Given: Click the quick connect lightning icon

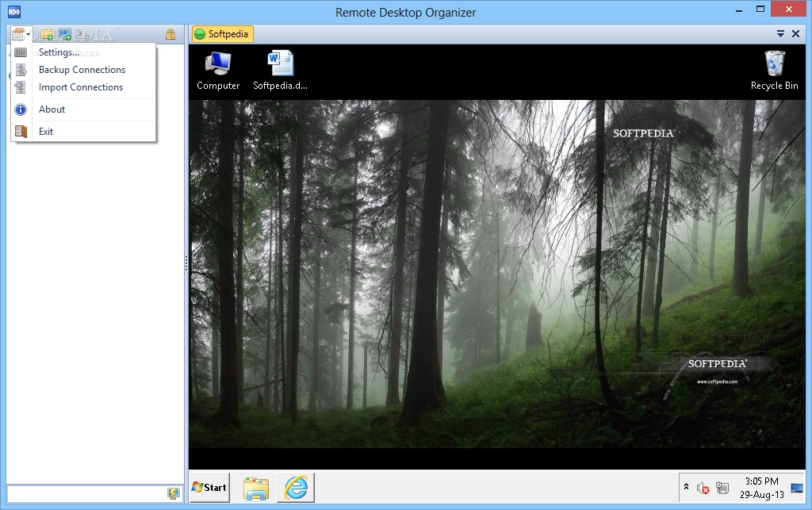Looking at the screenshot, I should click(174, 494).
